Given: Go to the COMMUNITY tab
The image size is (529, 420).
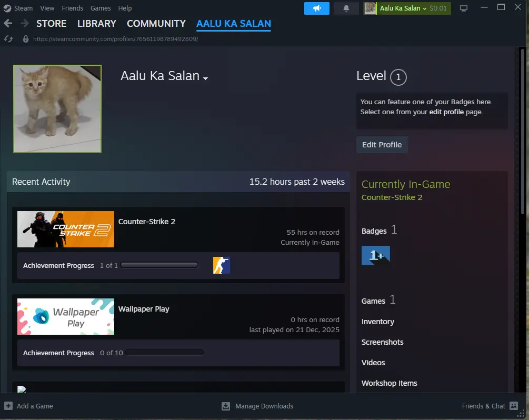Looking at the screenshot, I should point(156,24).
